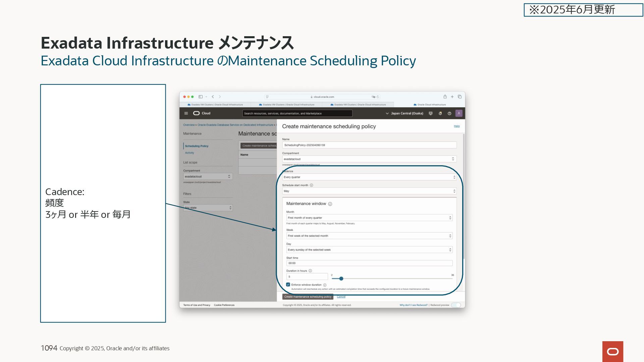Expand the Cadence dropdown set to Every quarter
The width and height of the screenshot is (644, 362).
coord(369,177)
